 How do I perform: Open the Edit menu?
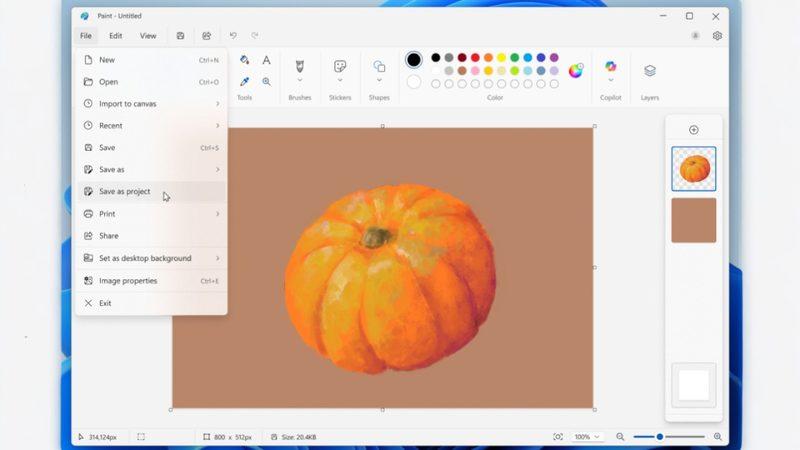click(x=116, y=36)
